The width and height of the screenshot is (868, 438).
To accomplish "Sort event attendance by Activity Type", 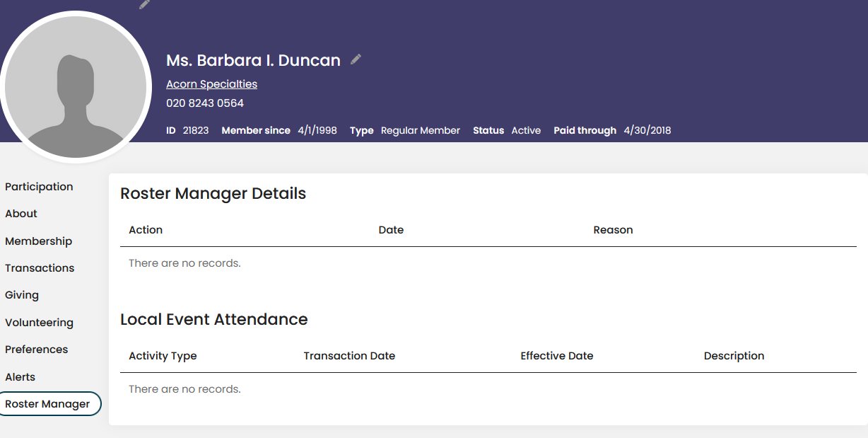I will [x=163, y=356].
